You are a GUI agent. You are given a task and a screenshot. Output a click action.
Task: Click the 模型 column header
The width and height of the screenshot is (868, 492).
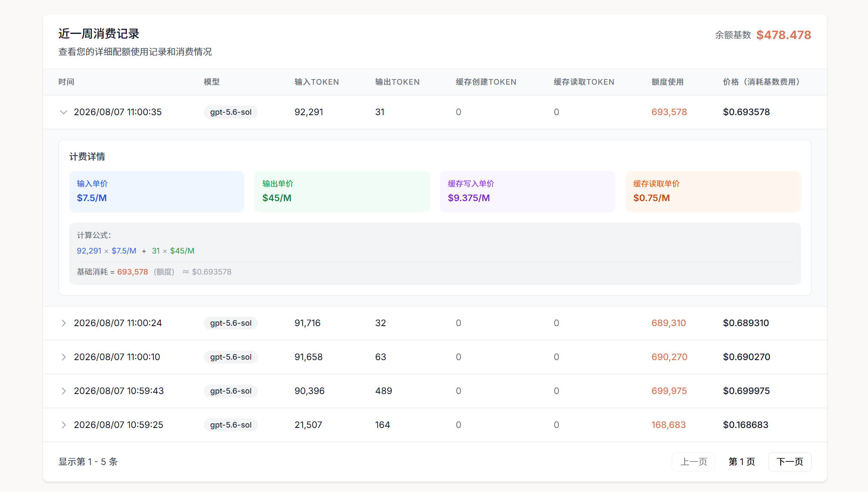point(212,82)
